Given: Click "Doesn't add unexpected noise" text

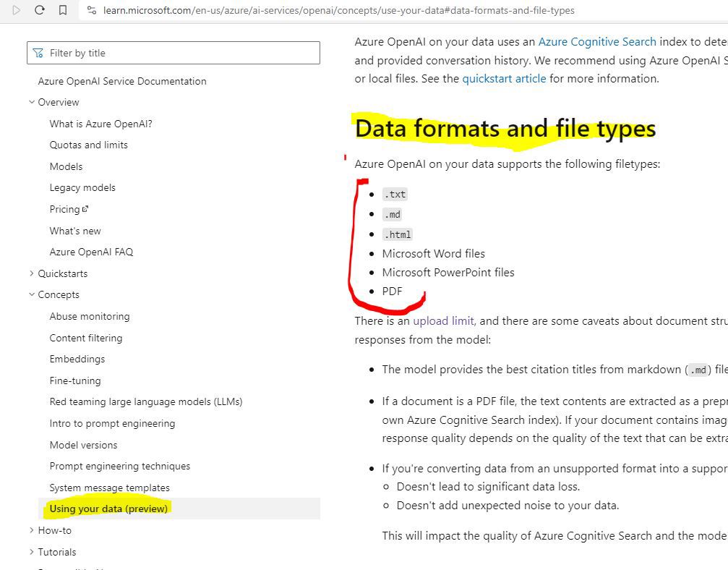Looking at the screenshot, I should click(x=508, y=506).
